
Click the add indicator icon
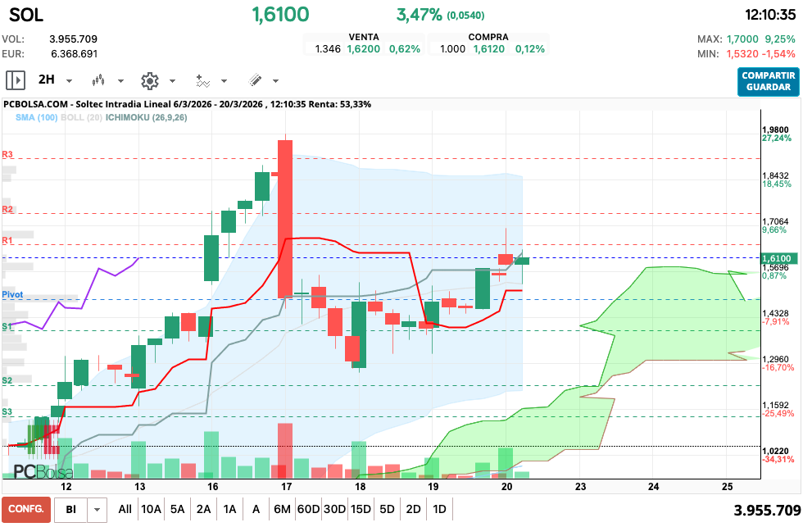202,80
